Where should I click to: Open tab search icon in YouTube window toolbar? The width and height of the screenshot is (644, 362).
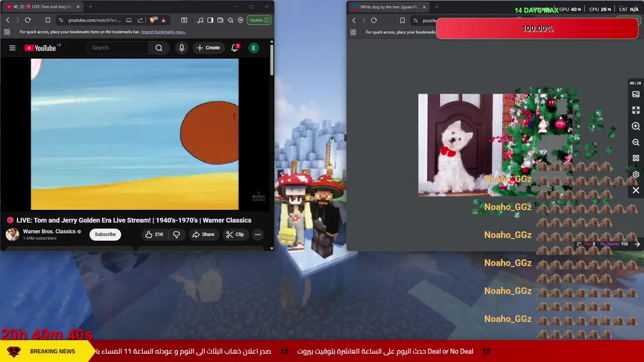(184, 20)
